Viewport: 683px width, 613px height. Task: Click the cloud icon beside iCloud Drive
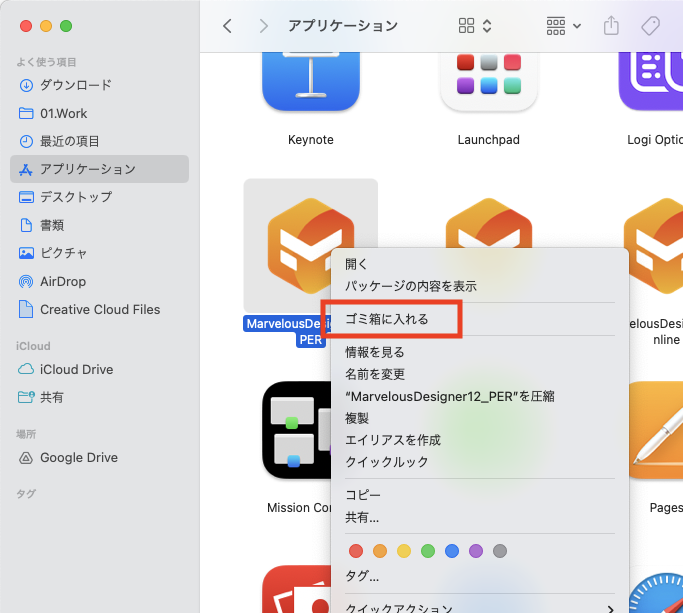26,369
